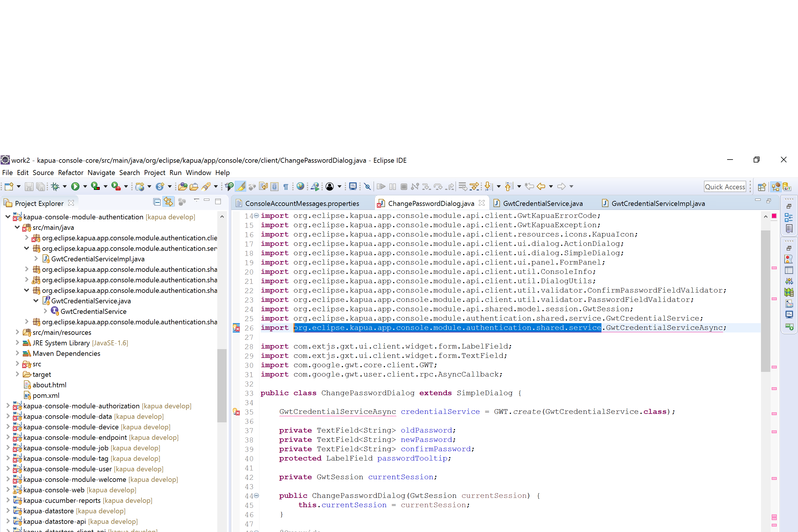This screenshot has height=532, width=798.
Task: Click the Save All toolbar icon
Action: pyautogui.click(x=41, y=186)
